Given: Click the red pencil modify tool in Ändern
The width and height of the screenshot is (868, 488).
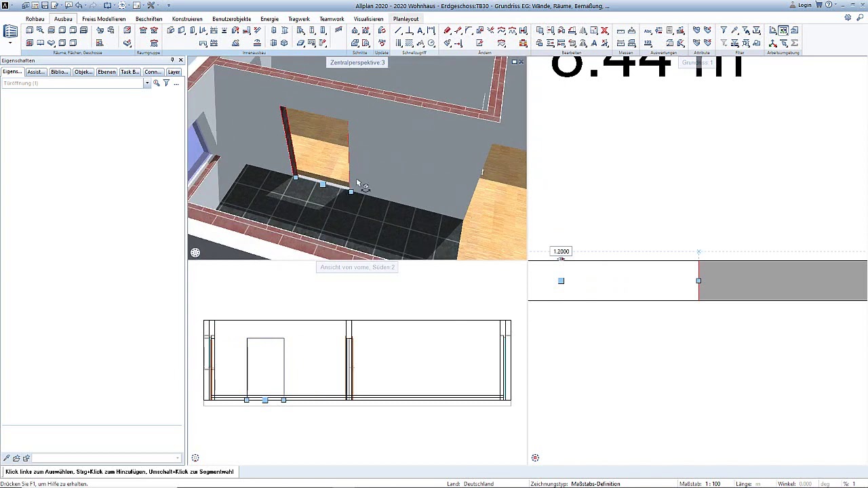Looking at the screenshot, I should [447, 30].
